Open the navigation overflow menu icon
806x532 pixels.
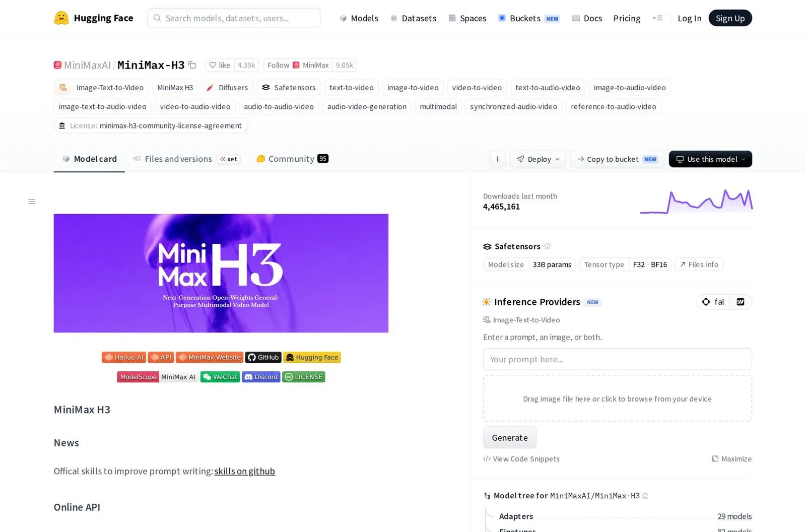coord(657,18)
